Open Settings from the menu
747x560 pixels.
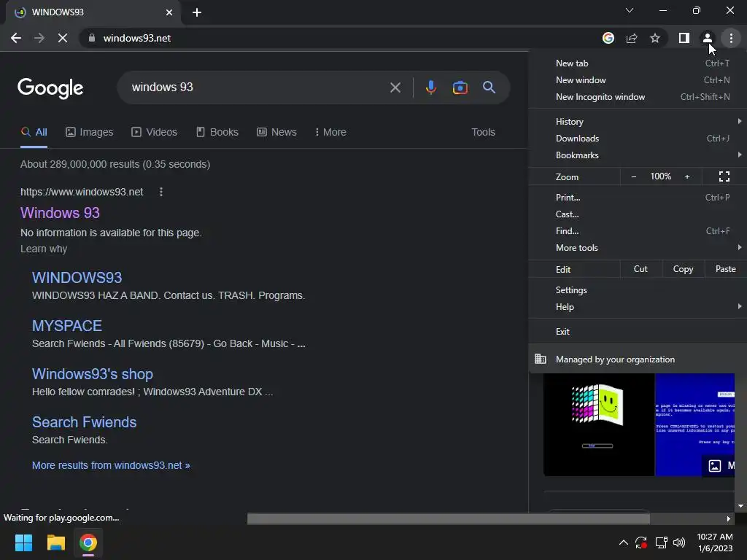[638, 290]
